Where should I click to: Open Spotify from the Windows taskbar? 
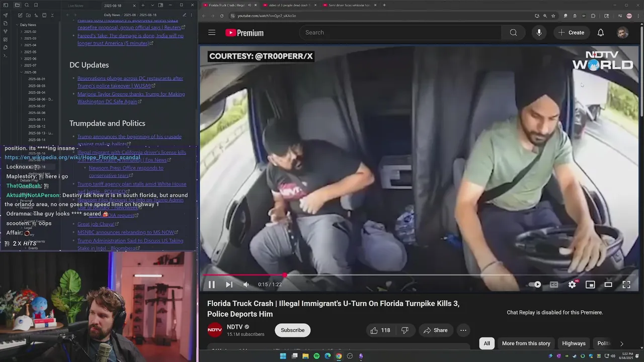pyautogui.click(x=316, y=356)
